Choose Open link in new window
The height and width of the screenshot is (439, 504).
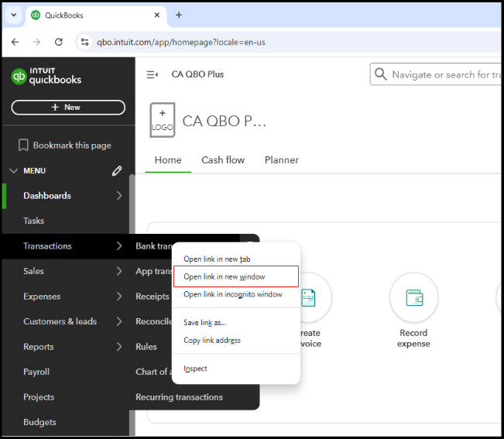pyautogui.click(x=236, y=276)
